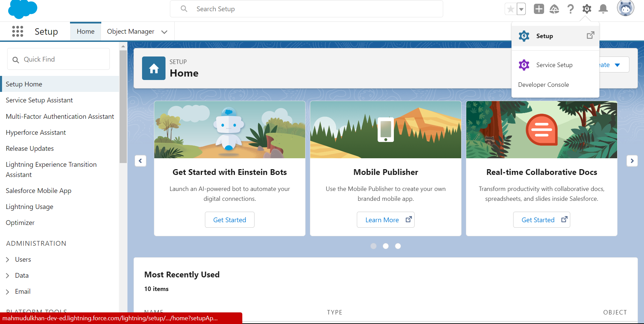Open Developer Console from menu
644x324 pixels.
tap(543, 84)
